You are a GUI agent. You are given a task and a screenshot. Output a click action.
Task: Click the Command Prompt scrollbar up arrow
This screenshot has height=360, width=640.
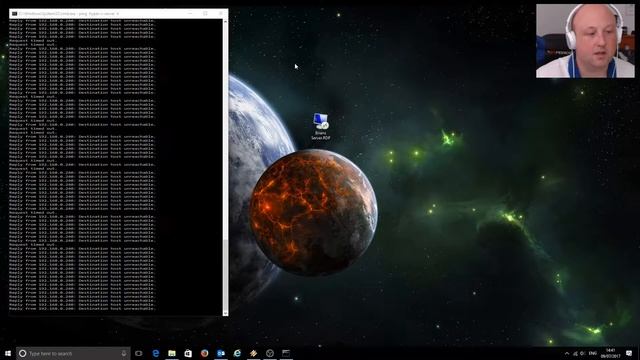[x=225, y=21]
